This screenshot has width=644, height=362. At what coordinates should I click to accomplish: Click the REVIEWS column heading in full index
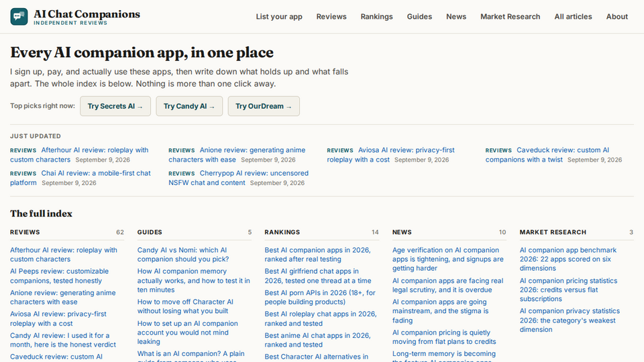pyautogui.click(x=25, y=233)
